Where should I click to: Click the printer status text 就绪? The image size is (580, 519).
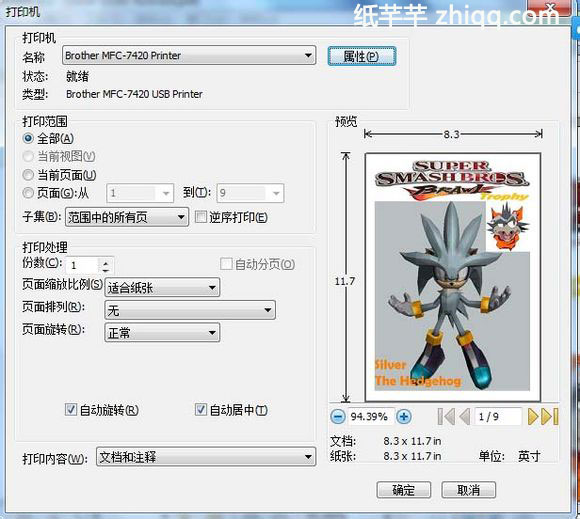point(77,76)
